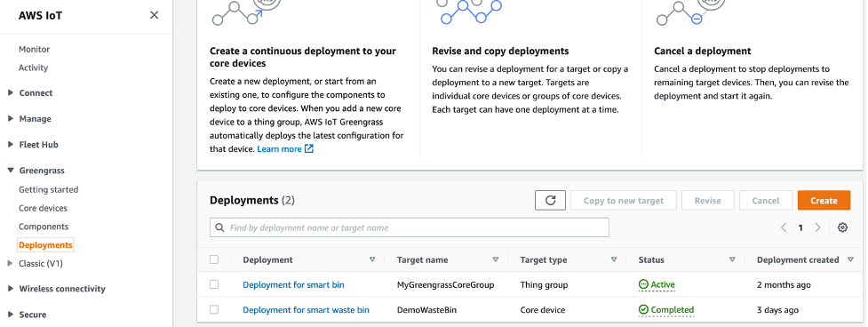Refresh the deployments list
This screenshot has width=868, height=327.
[x=550, y=200]
